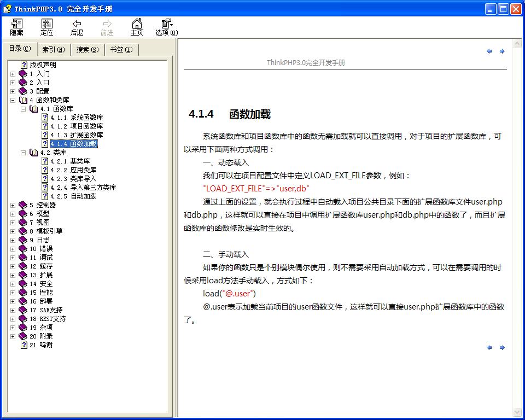Image resolution: width=525 pixels, height=420 pixels.
Task: Open the 选项 (Options) toolbar menu
Action: [166, 24]
